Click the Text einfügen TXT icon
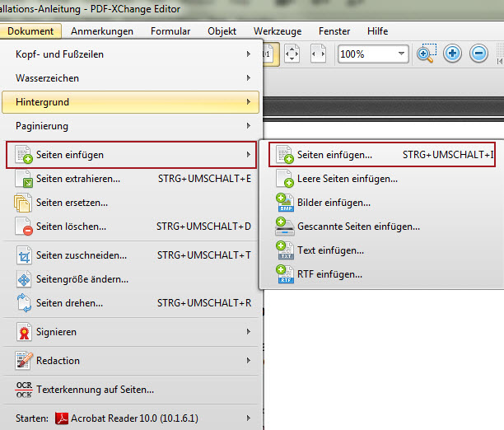The width and height of the screenshot is (504, 430). (285, 250)
